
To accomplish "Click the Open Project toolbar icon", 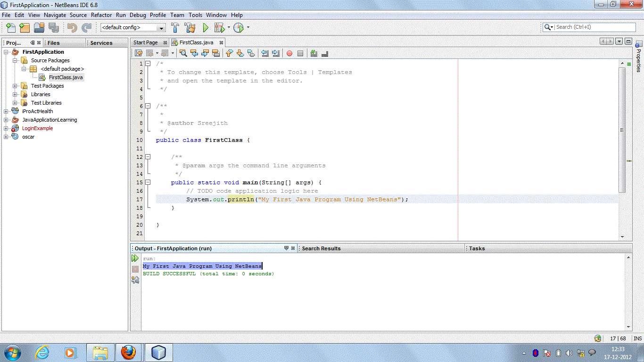I will point(39,27).
